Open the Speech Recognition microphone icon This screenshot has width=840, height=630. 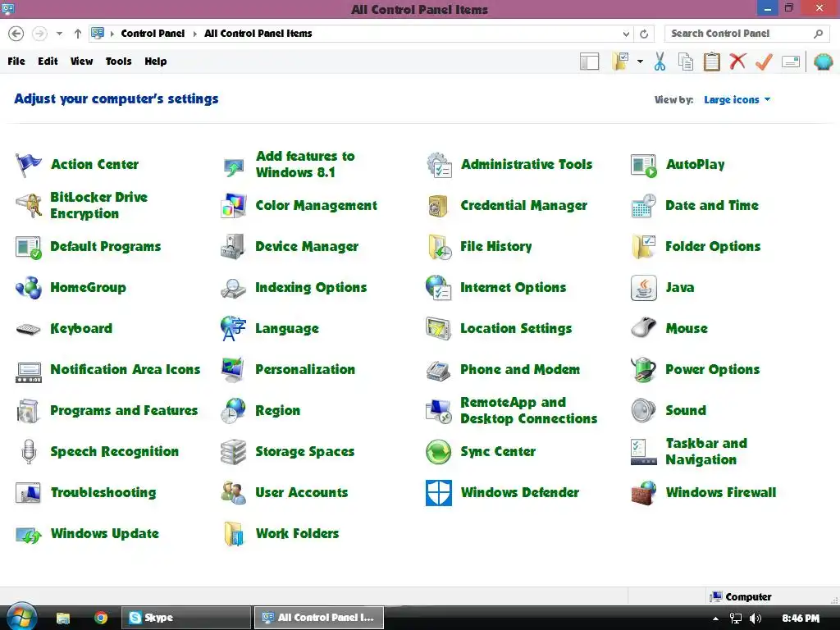[x=29, y=452]
